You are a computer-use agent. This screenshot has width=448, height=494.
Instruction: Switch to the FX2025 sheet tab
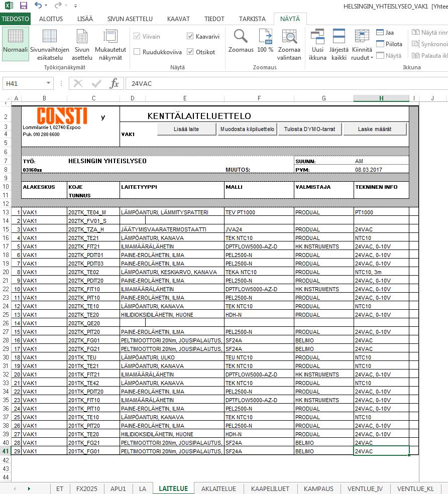tap(87, 488)
